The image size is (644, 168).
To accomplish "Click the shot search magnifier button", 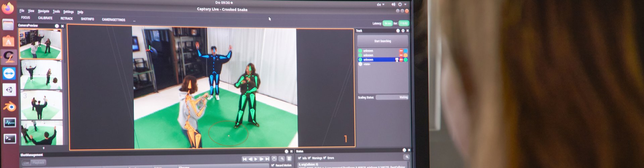I will click(282, 159).
